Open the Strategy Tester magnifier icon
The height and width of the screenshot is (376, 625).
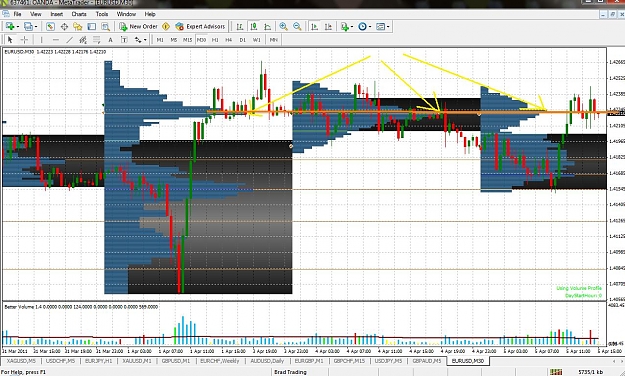[x=105, y=26]
